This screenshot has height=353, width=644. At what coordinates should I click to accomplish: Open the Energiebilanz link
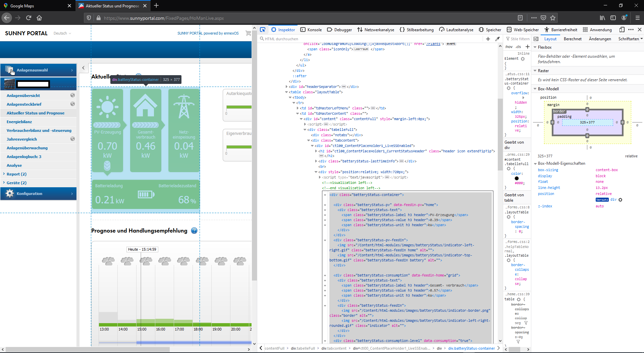coord(19,122)
